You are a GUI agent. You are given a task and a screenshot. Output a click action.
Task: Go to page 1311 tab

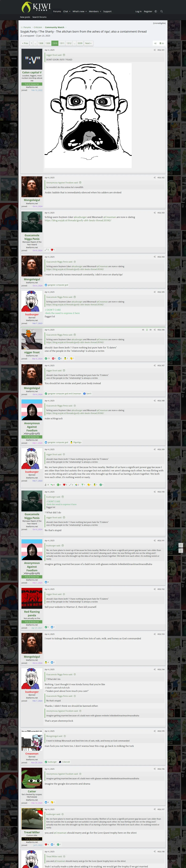click(x=62, y=43)
